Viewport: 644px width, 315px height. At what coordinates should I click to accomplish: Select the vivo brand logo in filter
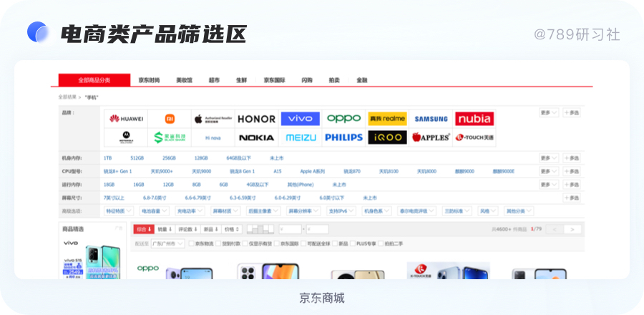(x=301, y=119)
